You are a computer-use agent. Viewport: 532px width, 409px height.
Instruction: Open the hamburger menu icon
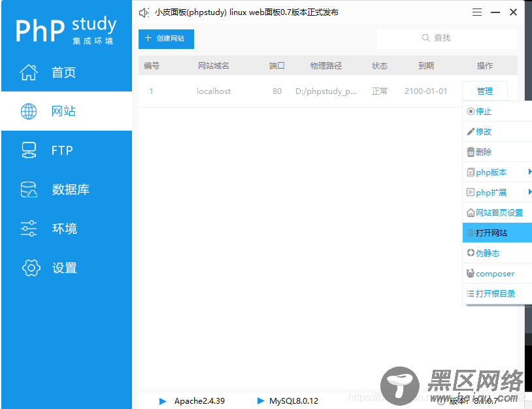477,12
